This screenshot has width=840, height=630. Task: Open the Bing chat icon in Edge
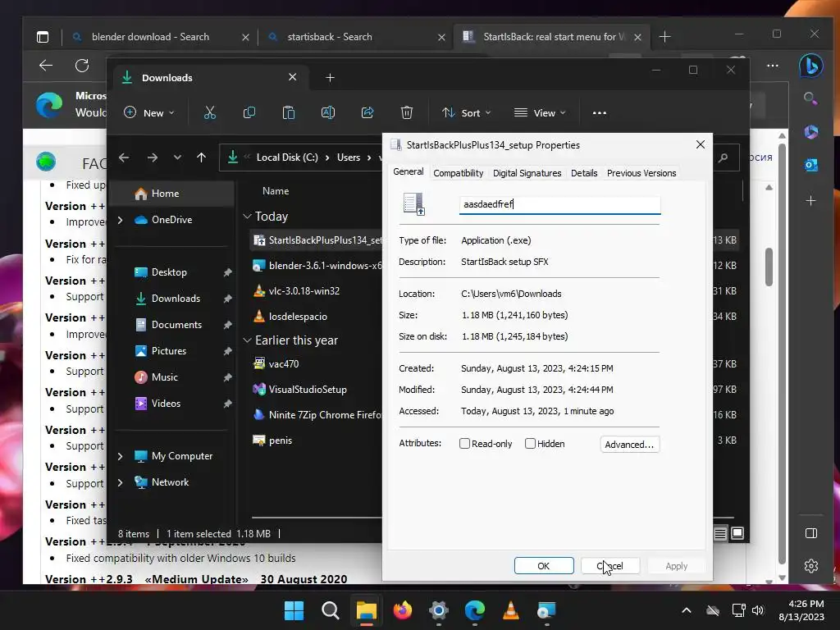(x=810, y=66)
